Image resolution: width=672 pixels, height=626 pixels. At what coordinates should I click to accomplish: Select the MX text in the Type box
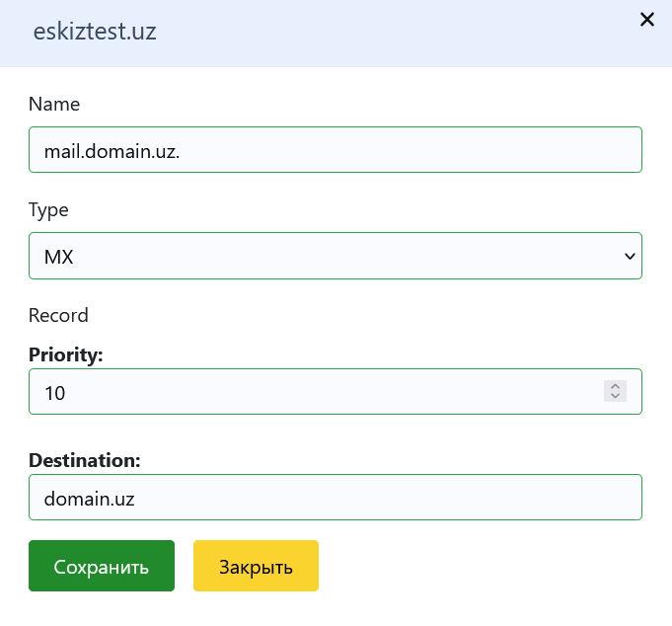(x=59, y=257)
